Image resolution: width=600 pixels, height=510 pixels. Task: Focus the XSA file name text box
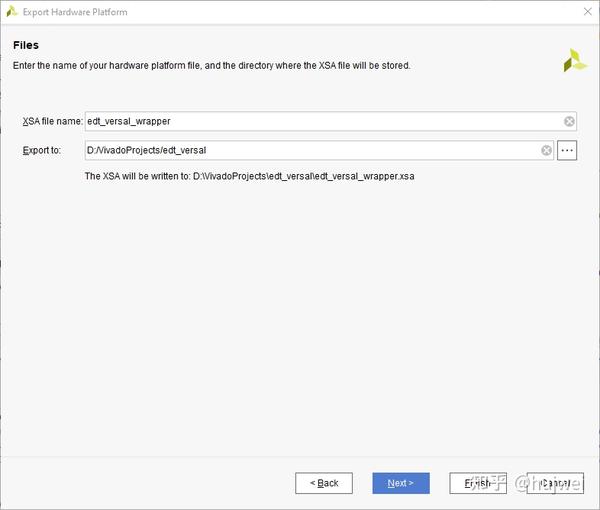click(x=320, y=121)
